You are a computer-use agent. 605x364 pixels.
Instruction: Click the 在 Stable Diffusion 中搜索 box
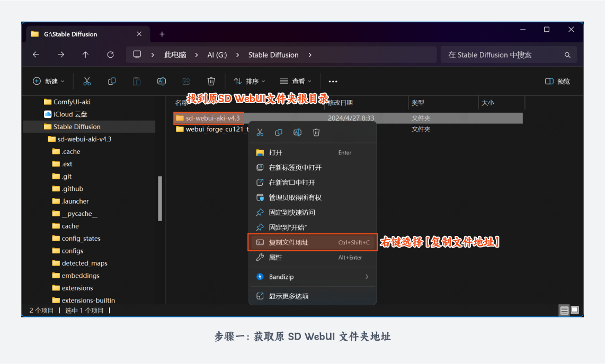click(x=509, y=54)
